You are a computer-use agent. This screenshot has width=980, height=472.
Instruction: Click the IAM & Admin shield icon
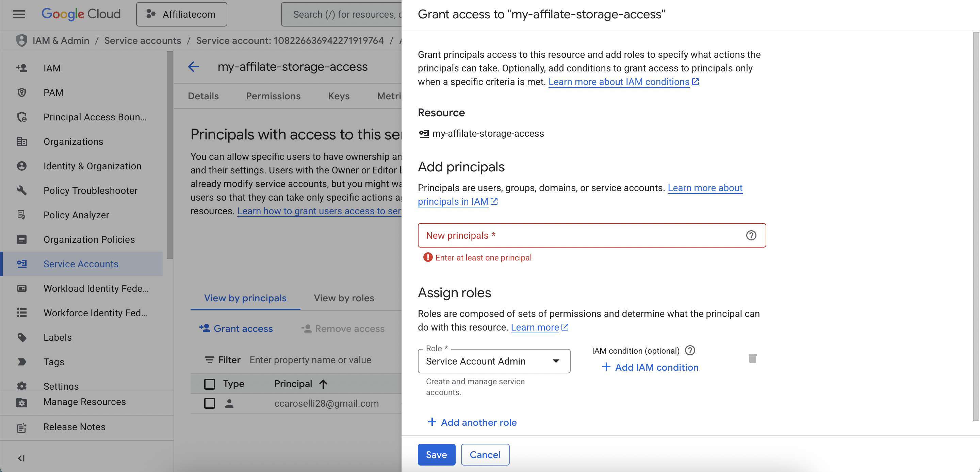click(22, 40)
